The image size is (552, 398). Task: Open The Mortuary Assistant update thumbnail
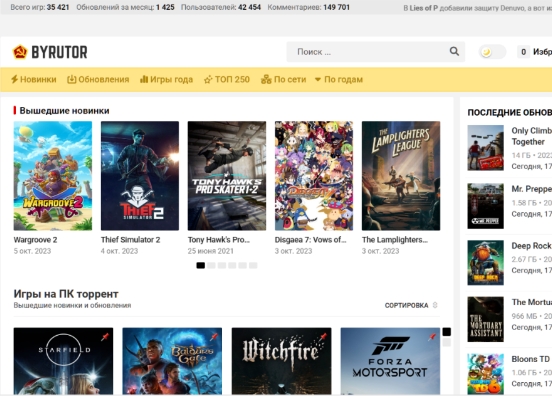tap(485, 319)
